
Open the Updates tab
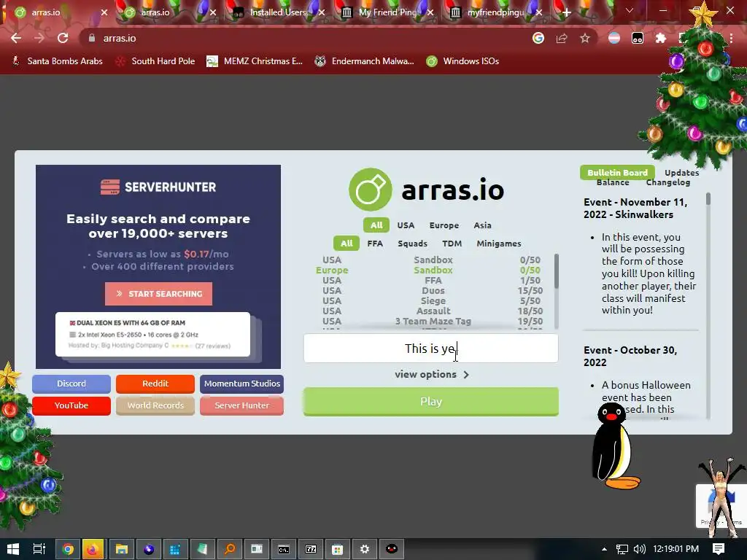coord(682,173)
